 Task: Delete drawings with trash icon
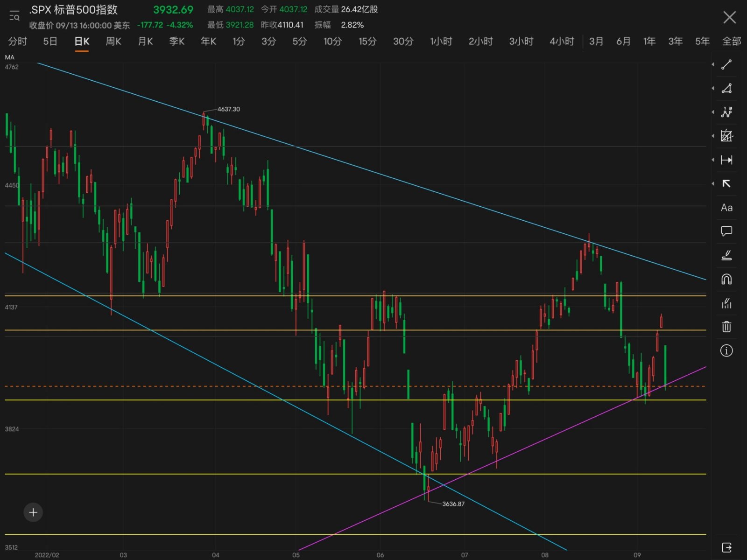pos(726,327)
